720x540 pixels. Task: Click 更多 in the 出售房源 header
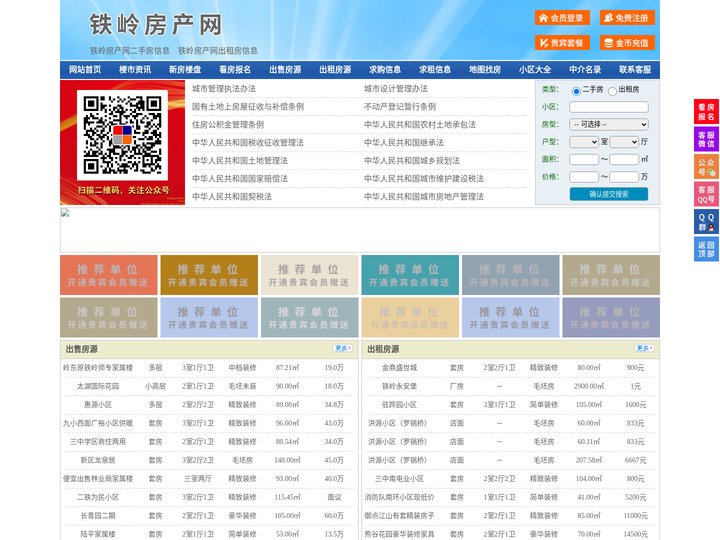pos(343,349)
